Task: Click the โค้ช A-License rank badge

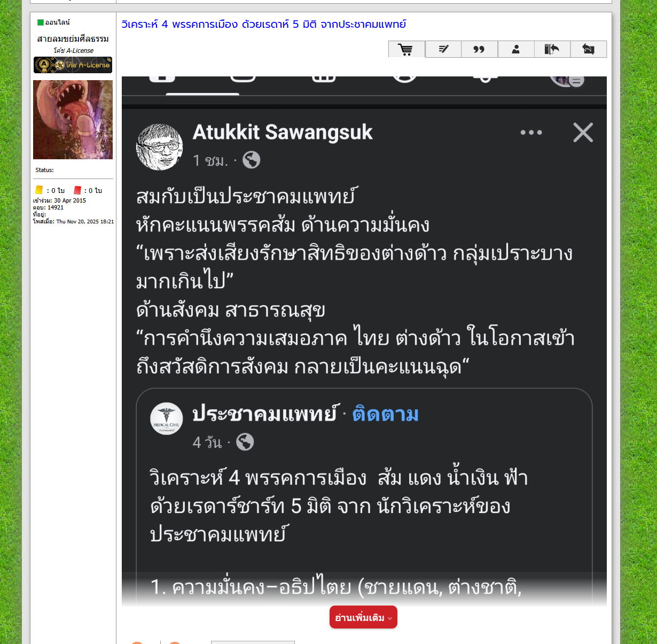Action: (73, 65)
